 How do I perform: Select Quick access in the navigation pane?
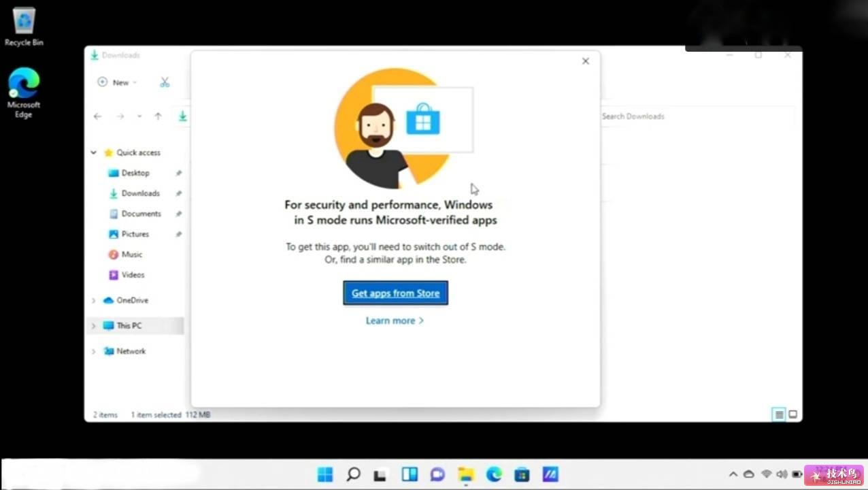[x=138, y=152]
